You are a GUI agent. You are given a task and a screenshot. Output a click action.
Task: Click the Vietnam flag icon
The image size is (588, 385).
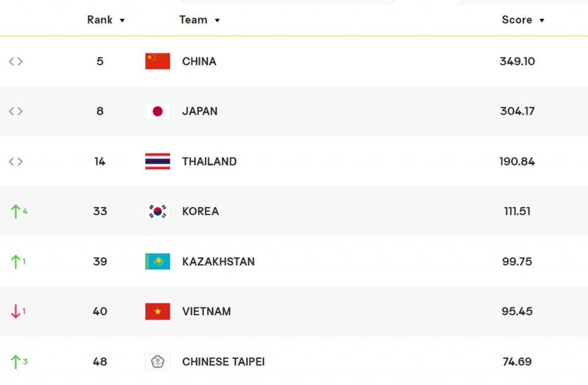point(157,312)
